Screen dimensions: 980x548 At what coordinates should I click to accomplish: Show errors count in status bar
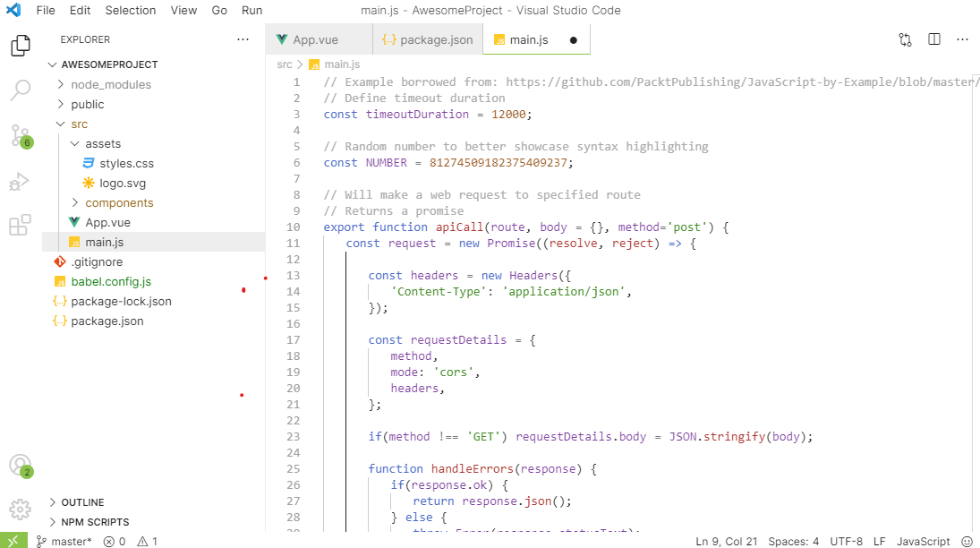115,541
